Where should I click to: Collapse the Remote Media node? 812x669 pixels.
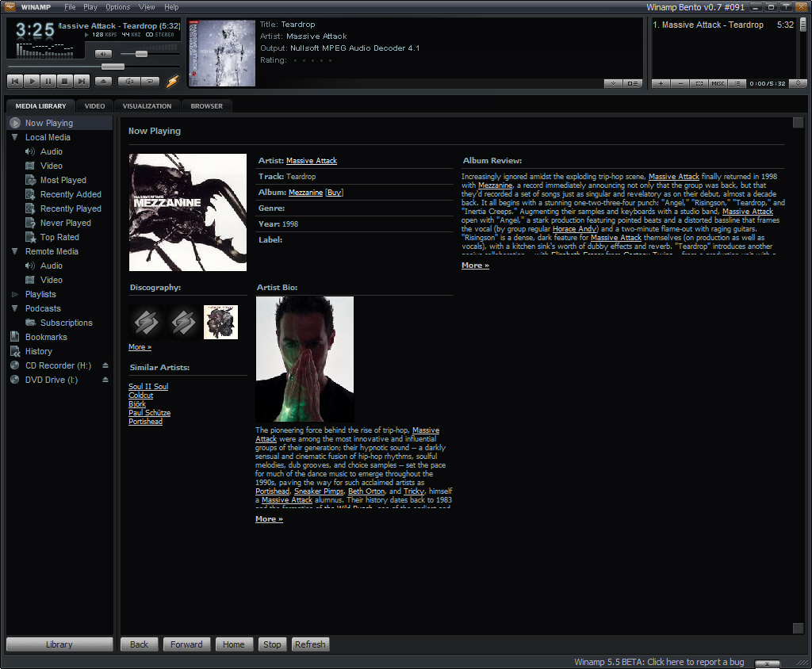point(15,251)
